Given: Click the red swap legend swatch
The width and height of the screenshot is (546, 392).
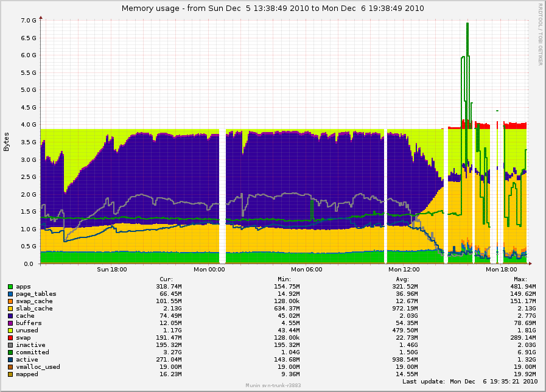Looking at the screenshot, I should [10, 338].
